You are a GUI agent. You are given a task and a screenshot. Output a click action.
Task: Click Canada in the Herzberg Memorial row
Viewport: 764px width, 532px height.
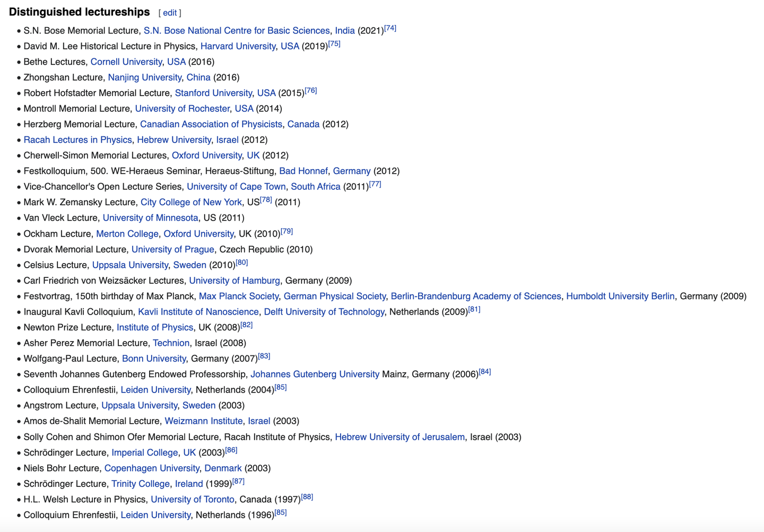point(303,124)
